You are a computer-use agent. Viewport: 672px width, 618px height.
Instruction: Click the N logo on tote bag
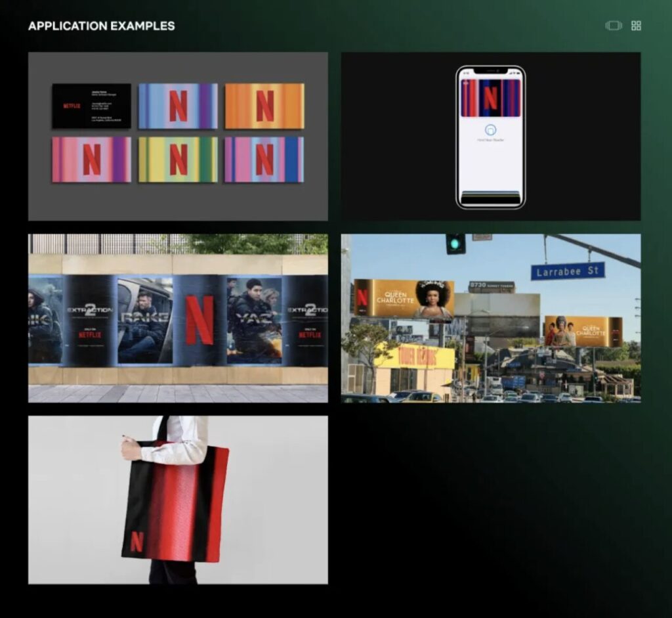pos(136,542)
